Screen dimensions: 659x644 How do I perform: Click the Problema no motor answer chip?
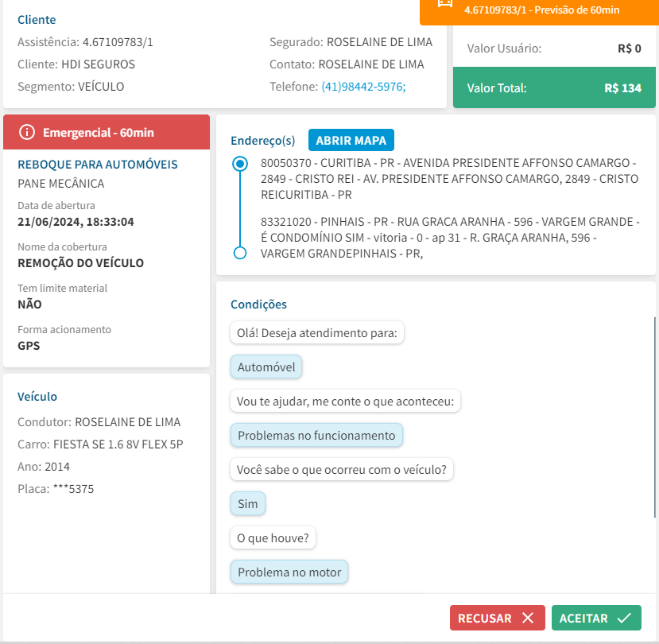tap(289, 572)
